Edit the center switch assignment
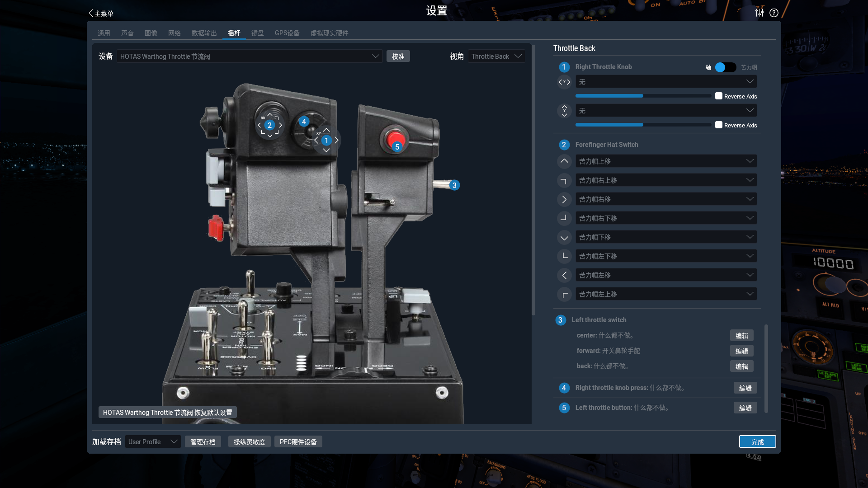This screenshot has height=488, width=868. click(x=742, y=336)
